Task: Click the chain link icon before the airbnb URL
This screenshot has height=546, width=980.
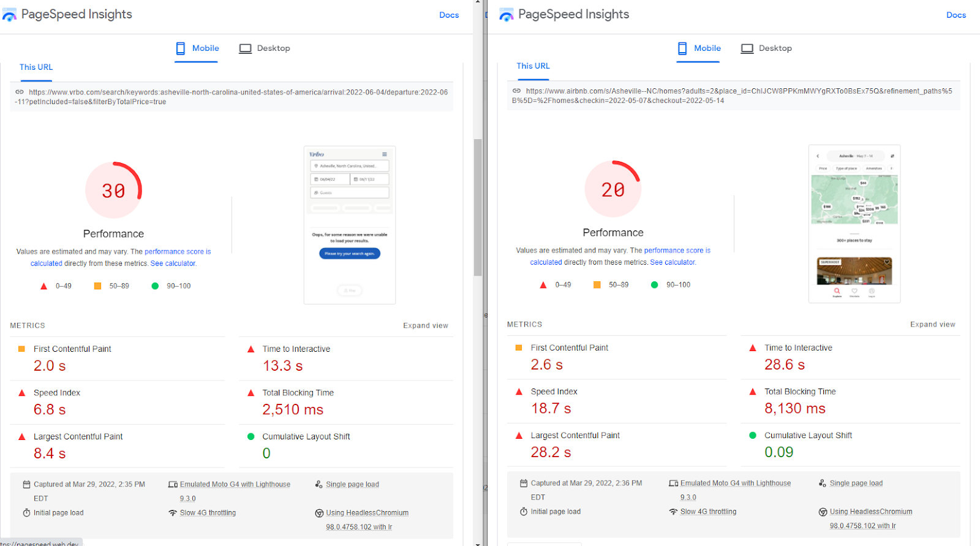Action: pyautogui.click(x=517, y=91)
